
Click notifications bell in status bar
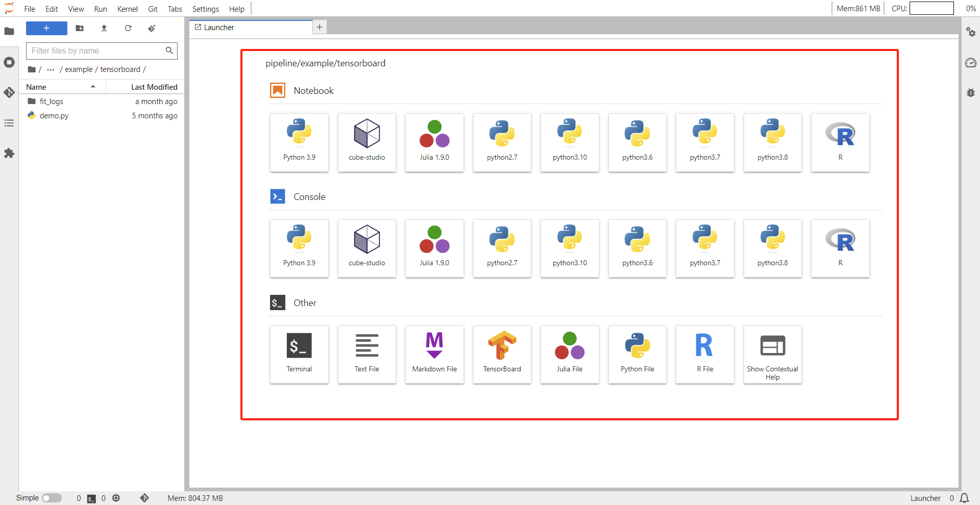click(x=964, y=498)
